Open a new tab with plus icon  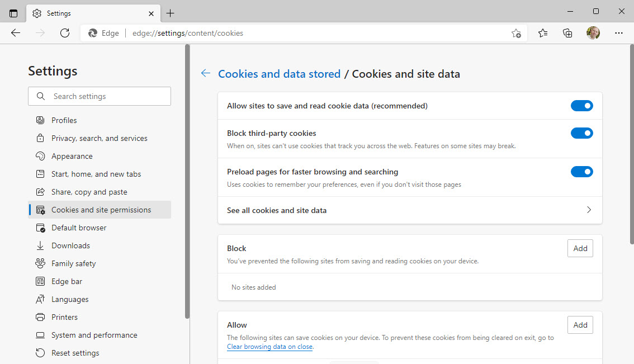point(171,13)
